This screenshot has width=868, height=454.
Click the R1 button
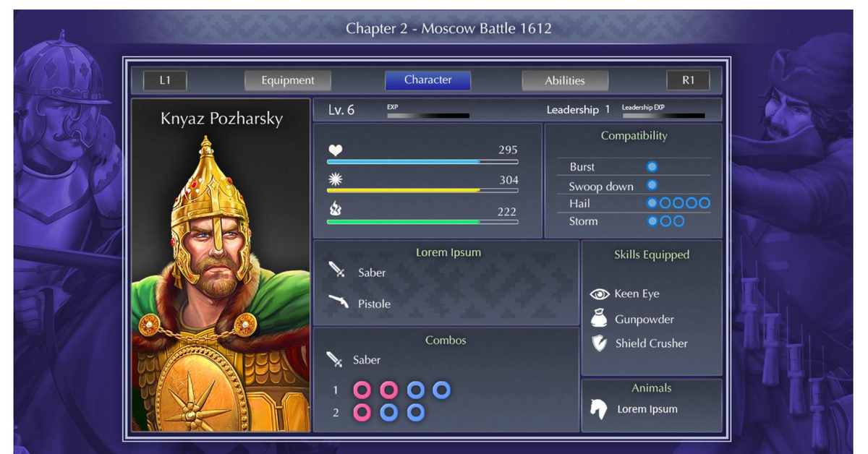coord(688,80)
